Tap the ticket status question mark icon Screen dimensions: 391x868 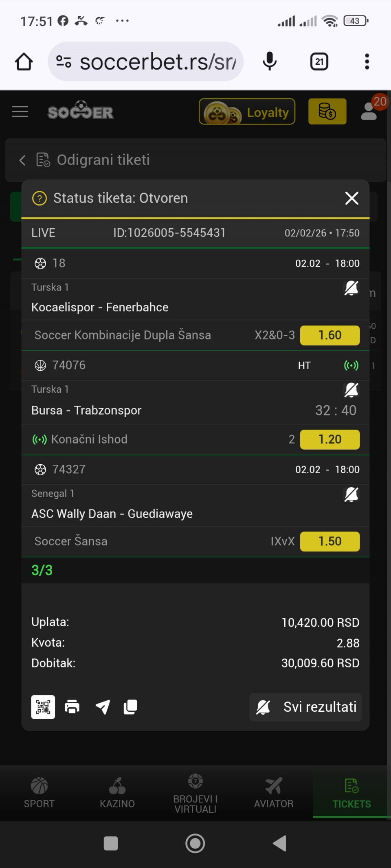(40, 199)
